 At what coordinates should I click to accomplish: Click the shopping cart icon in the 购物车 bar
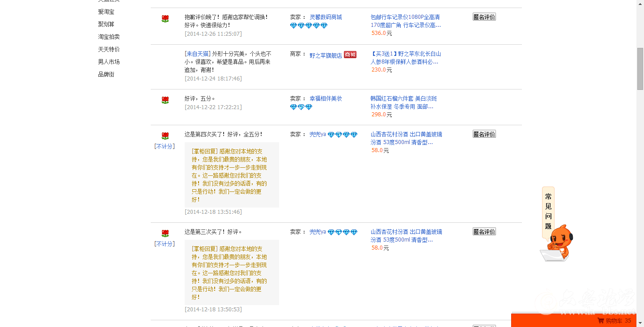[x=601, y=320]
